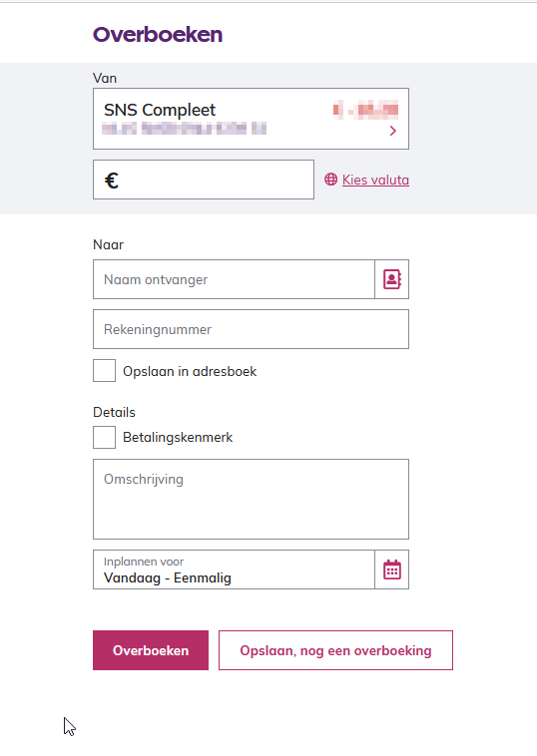The height and width of the screenshot is (756, 537).
Task: Click into the Omschrijving text area
Action: 251,499
